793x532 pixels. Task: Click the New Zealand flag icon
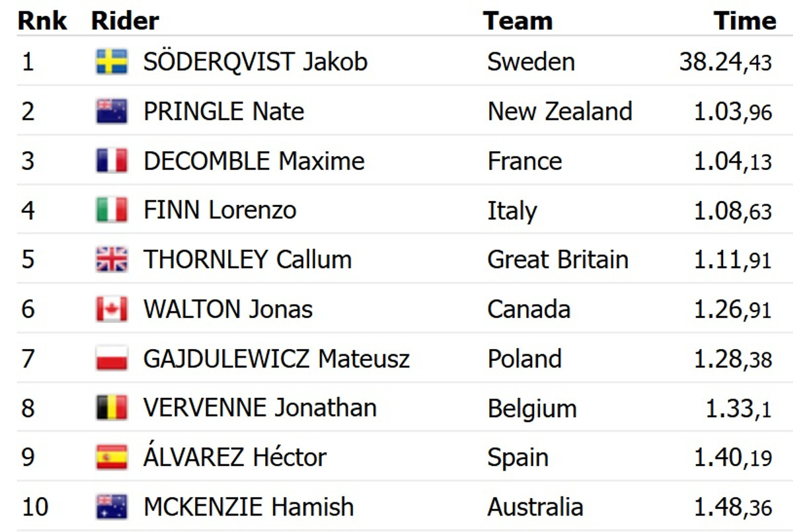click(112, 111)
